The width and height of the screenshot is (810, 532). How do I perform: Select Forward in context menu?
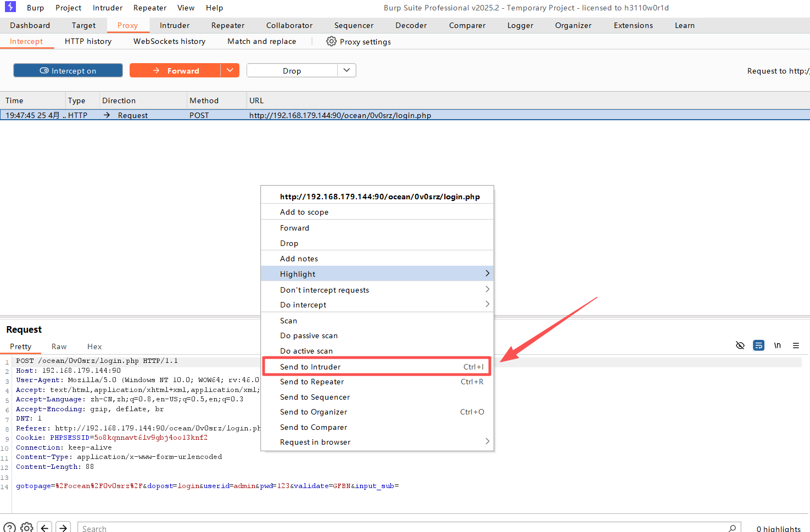[377, 228]
